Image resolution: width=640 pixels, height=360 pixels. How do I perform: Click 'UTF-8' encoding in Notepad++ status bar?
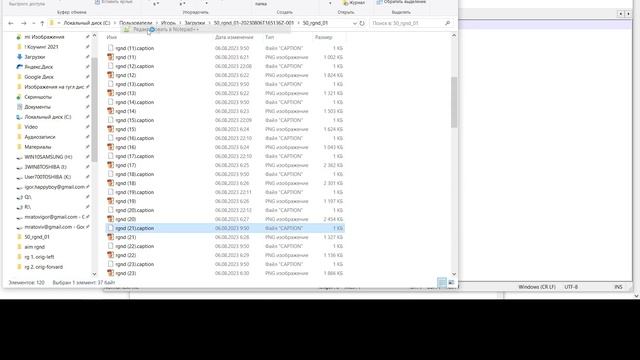571,287
